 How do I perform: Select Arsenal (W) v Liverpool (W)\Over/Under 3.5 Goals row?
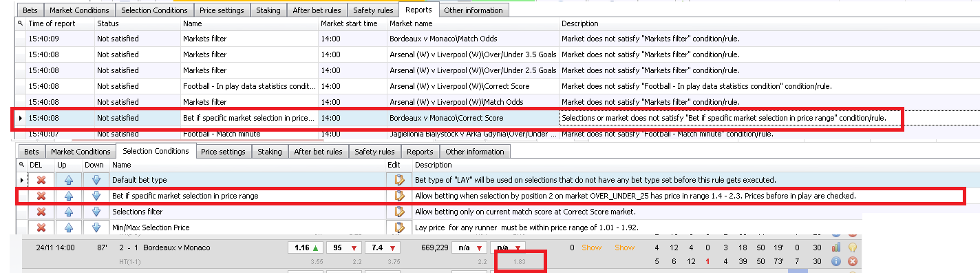498,54
